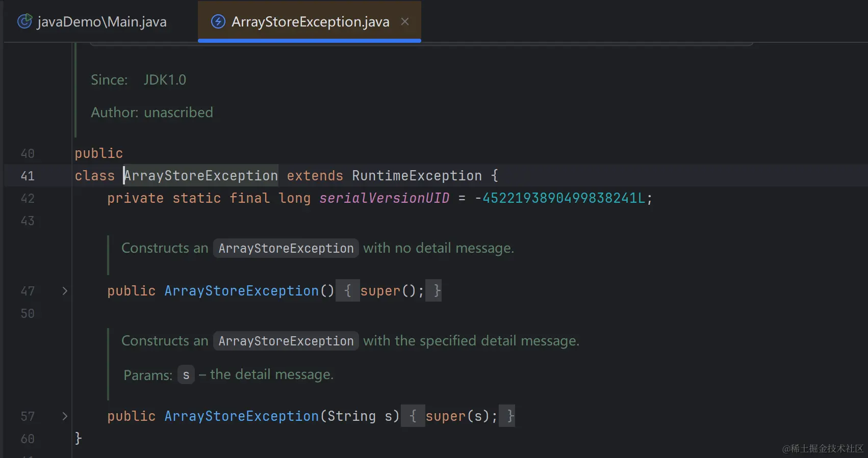This screenshot has width=868, height=458.
Task: Expand the folded no-arg constructor at line 47
Action: (65, 291)
